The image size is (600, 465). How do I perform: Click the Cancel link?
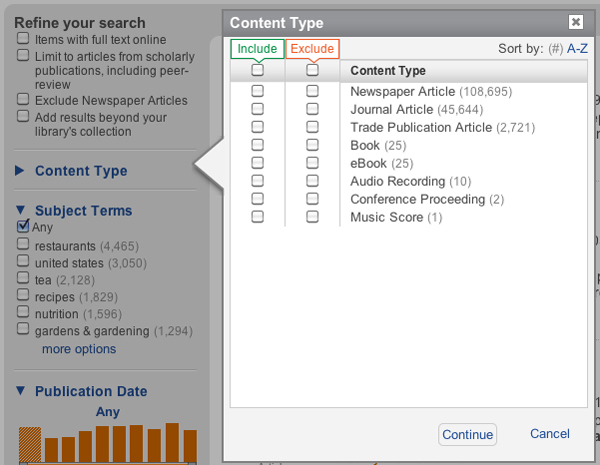click(550, 434)
